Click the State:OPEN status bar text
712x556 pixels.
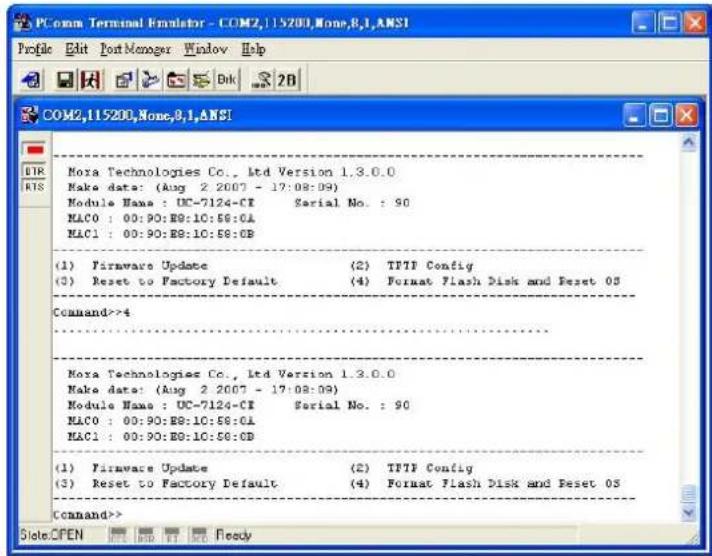click(51, 535)
